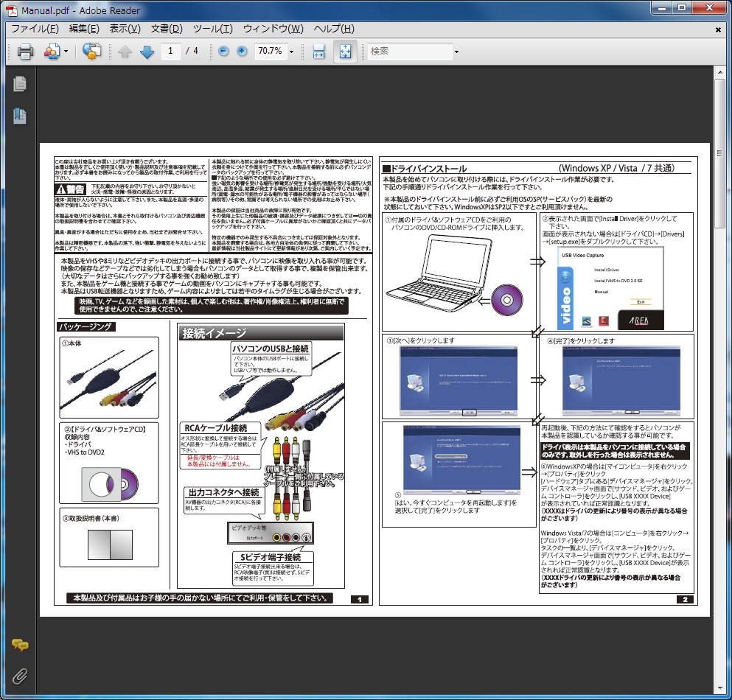Click the vertical scrollbar thumb

click(719, 153)
